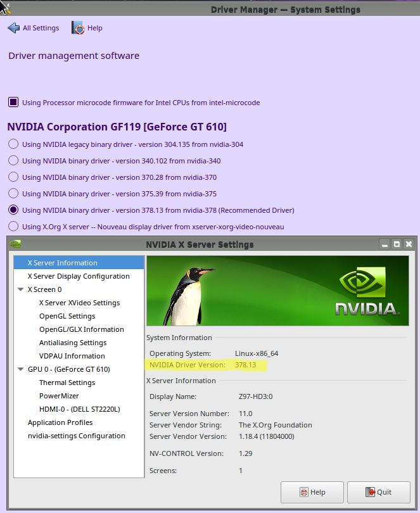Select HDMI-0 DELL ST2220L display entry
Screen dimensions: 420x513
pyautogui.click(x=79, y=409)
